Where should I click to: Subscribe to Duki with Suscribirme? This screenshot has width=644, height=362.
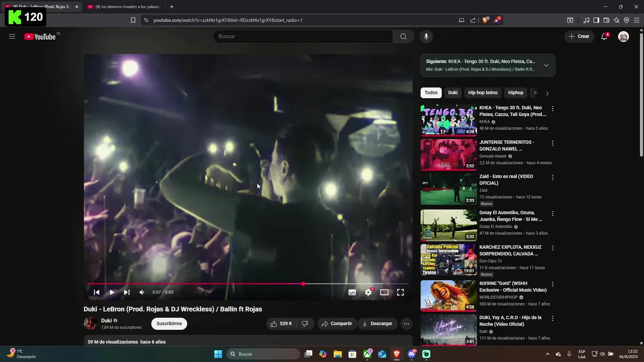coord(169,324)
